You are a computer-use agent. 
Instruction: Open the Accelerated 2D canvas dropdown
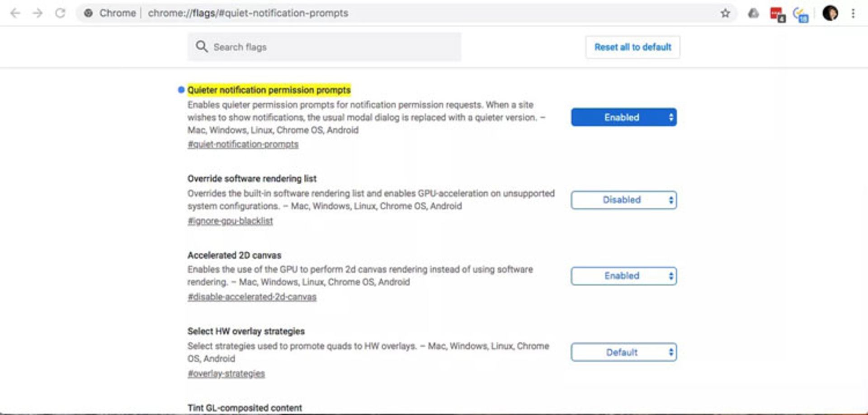(623, 275)
